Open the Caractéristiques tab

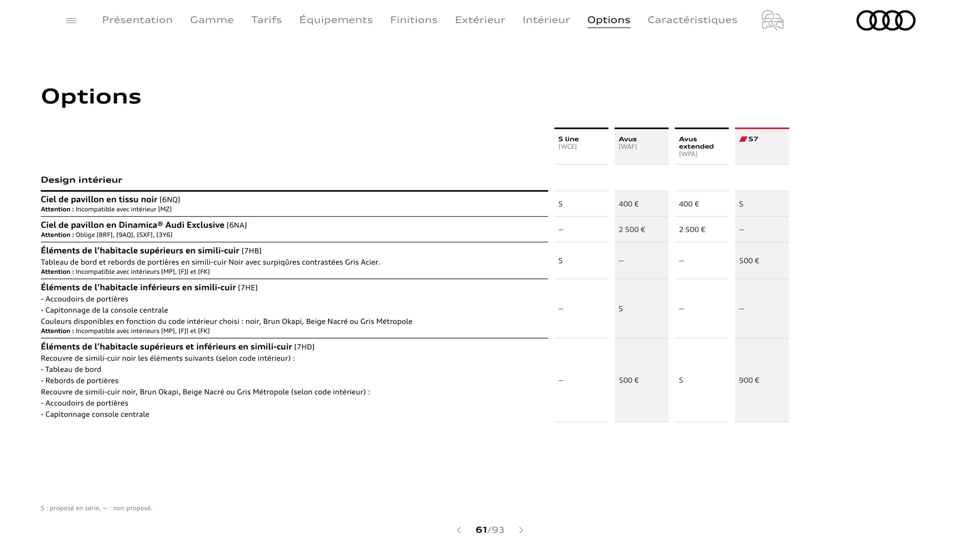click(692, 20)
